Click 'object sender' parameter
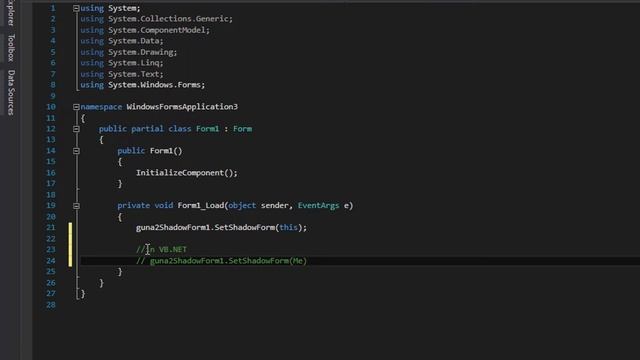Screen dimensions: 640x360 [x=258, y=205]
